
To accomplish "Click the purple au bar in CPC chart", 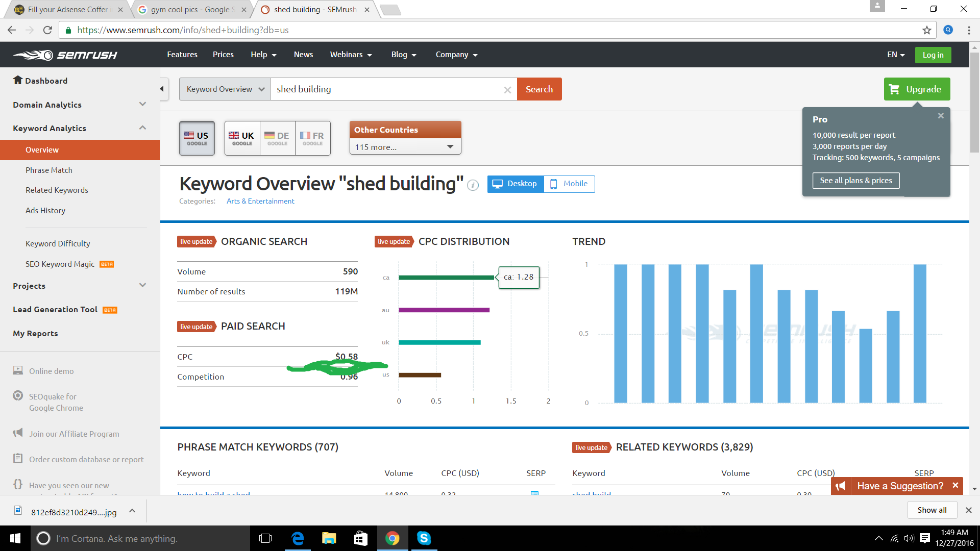I will pyautogui.click(x=444, y=310).
